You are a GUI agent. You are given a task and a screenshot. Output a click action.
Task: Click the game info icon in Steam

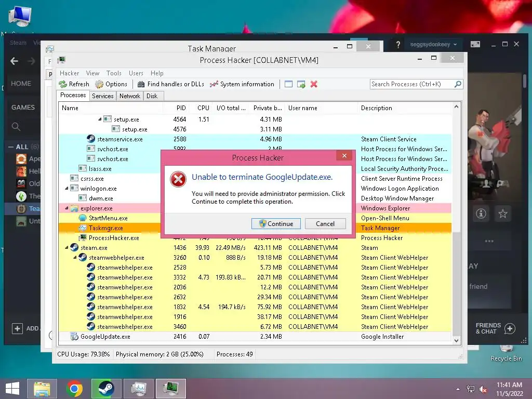[x=481, y=214]
